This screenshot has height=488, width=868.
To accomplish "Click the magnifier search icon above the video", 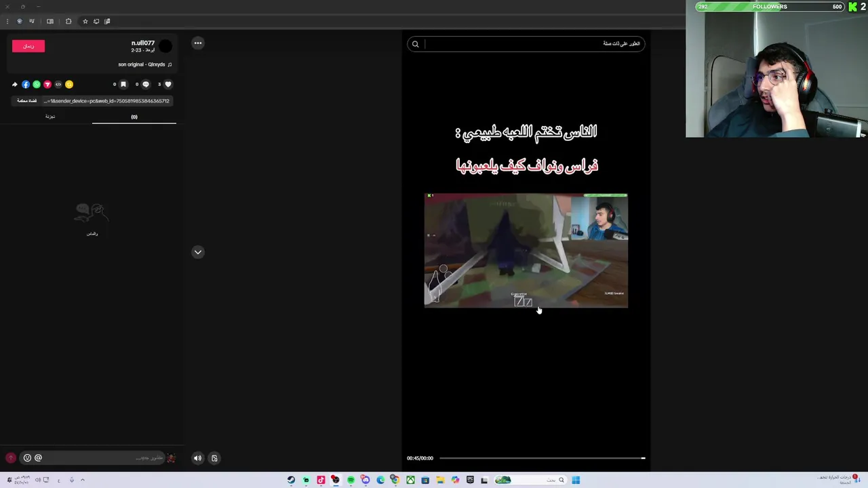I will tap(416, 44).
